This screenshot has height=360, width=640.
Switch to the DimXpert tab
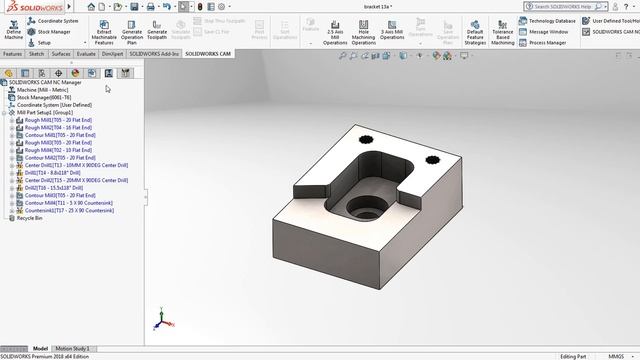(112, 54)
